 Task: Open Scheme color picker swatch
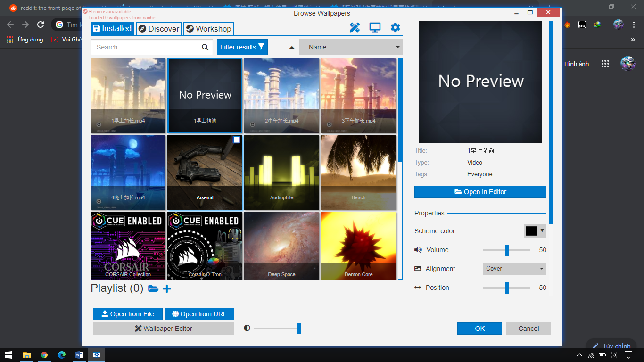[x=535, y=231]
